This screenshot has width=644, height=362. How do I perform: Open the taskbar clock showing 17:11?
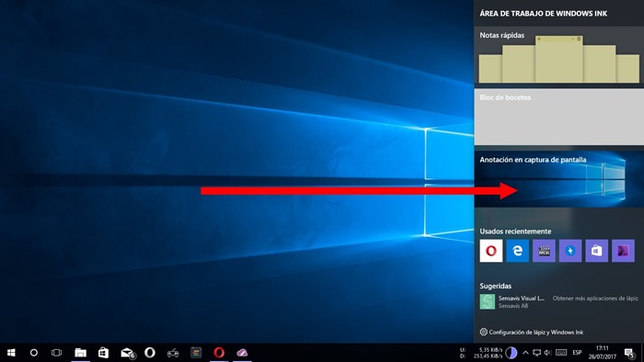tap(602, 353)
